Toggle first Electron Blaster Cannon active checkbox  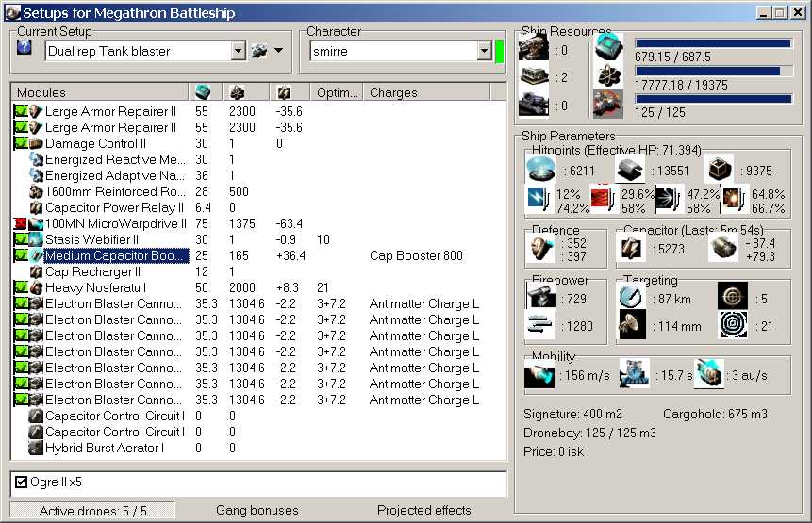click(x=22, y=303)
